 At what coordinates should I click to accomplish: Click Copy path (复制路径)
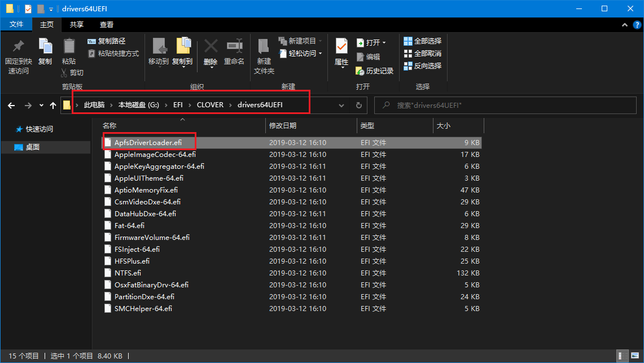[x=107, y=41]
